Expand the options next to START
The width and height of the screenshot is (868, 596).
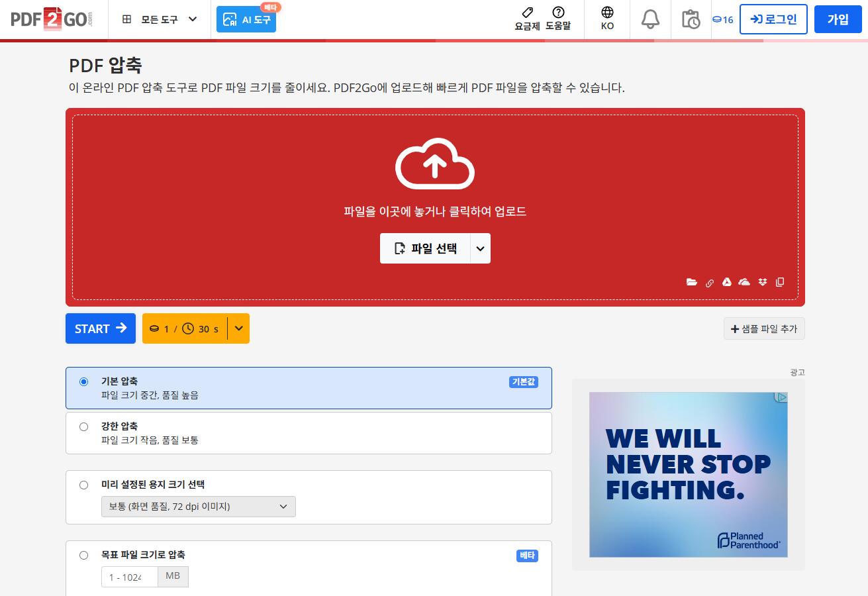(x=238, y=328)
